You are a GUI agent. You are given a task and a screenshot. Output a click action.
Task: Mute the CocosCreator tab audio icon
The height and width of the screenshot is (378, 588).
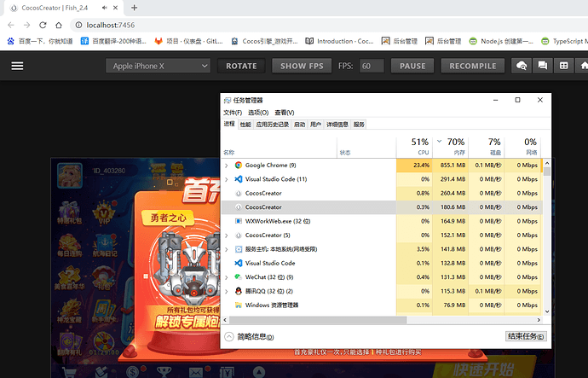(105, 8)
